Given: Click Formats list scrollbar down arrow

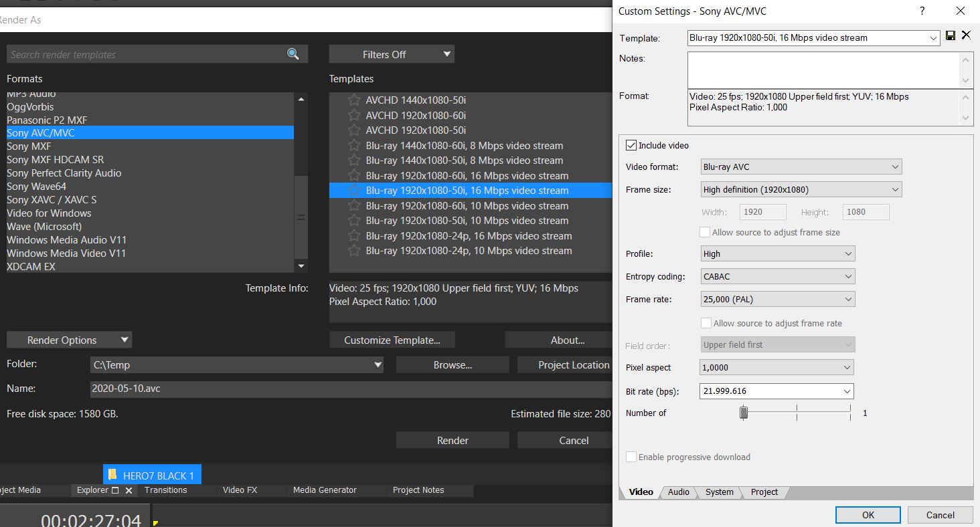Looking at the screenshot, I should pyautogui.click(x=301, y=266).
